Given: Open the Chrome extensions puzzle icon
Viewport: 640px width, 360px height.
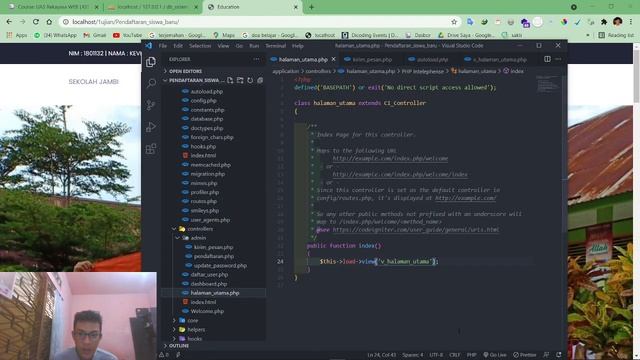Looking at the screenshot, I should (x=604, y=22).
